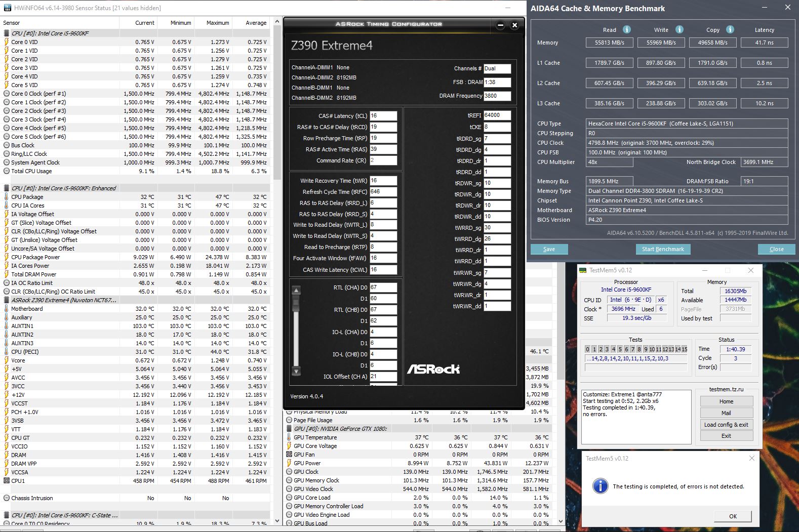Click the info icon next to Read

point(627,29)
